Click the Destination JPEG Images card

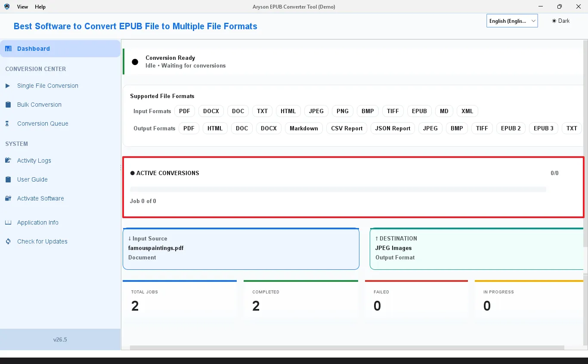pos(477,249)
